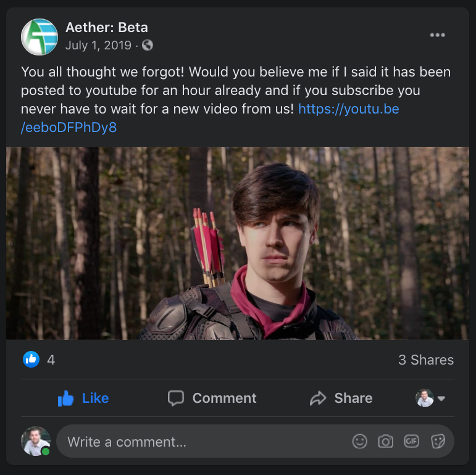Show who reacted via count 4
This screenshot has width=476, height=475.
[x=51, y=360]
